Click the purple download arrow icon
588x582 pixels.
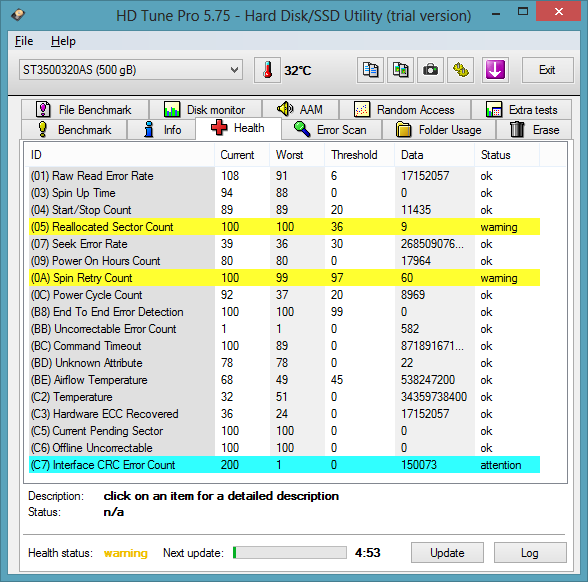pos(495,70)
